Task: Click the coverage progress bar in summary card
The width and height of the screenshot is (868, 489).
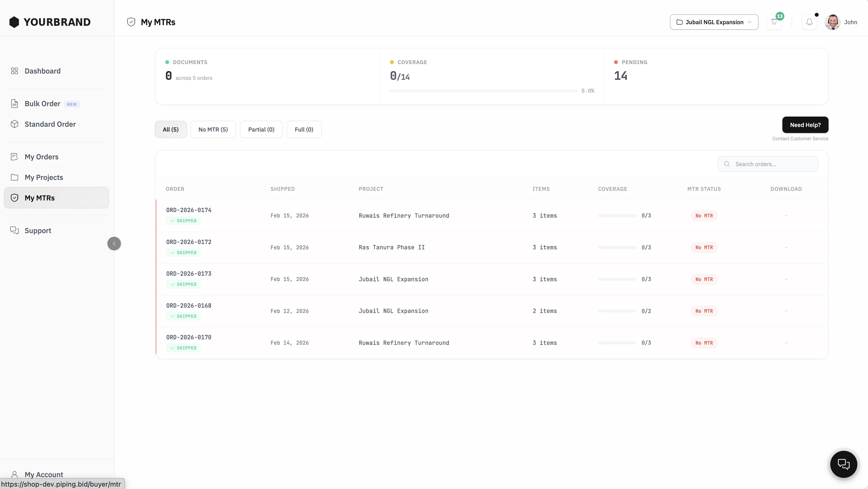Action: point(484,91)
